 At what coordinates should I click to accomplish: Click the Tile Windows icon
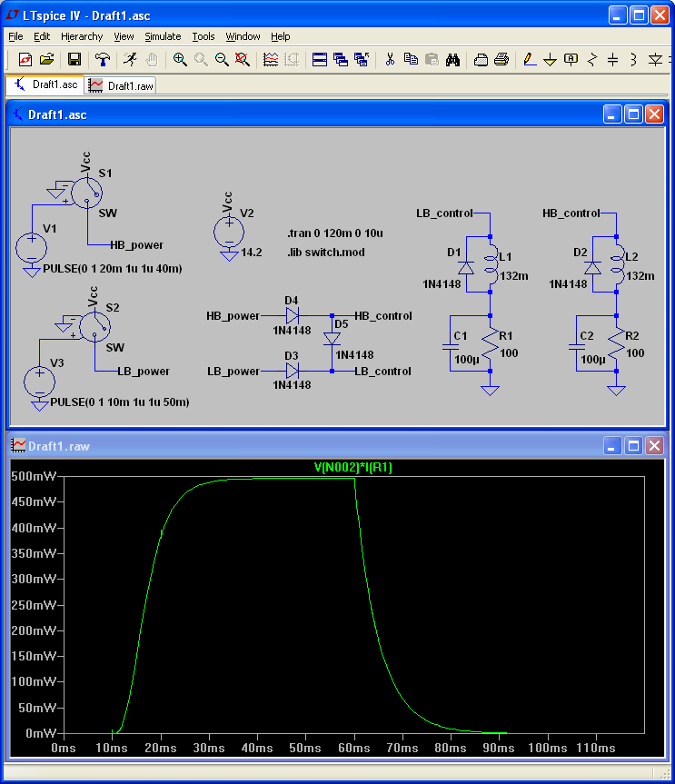tap(320, 59)
